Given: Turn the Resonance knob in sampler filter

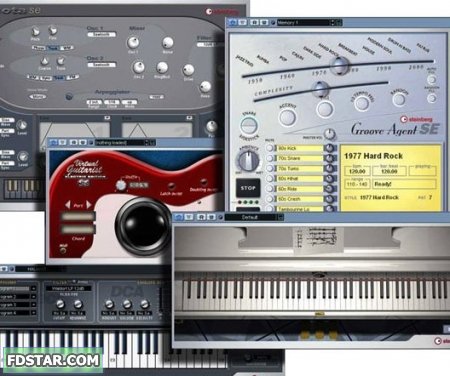Looking at the screenshot, I should click(x=78, y=304).
